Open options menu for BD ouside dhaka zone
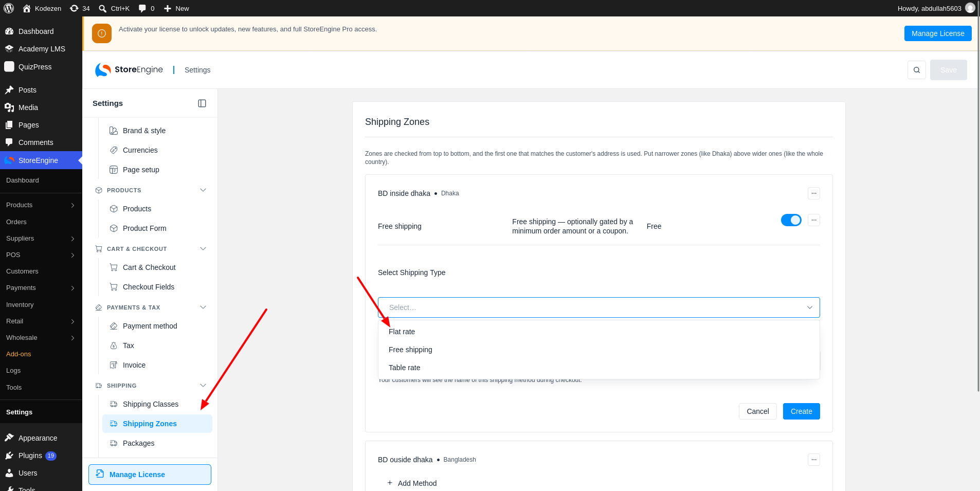 tap(813, 460)
